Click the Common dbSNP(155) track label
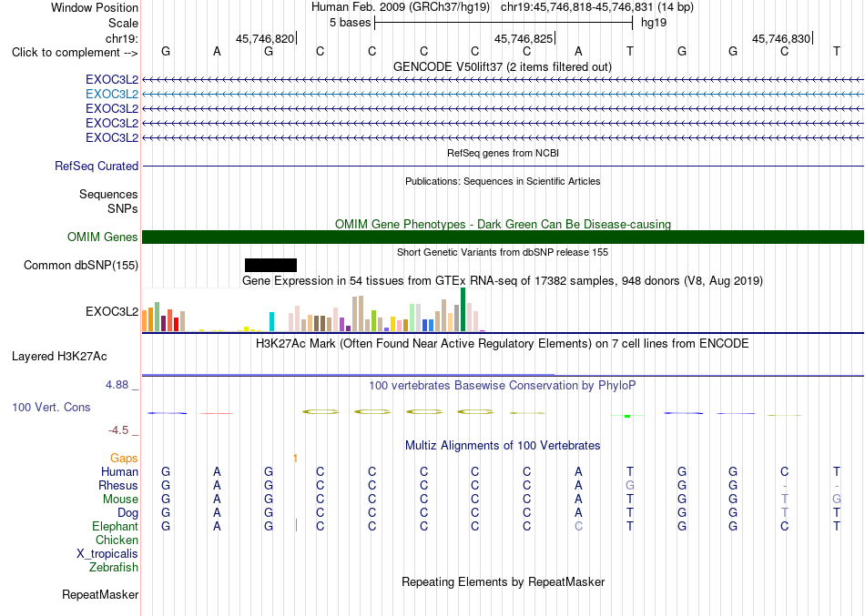Image resolution: width=865 pixels, height=616 pixels. (x=81, y=266)
